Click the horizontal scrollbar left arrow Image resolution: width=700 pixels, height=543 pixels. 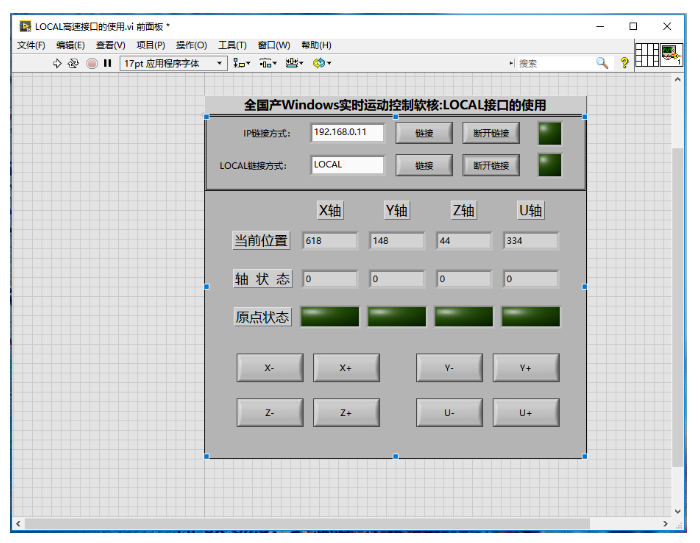point(18,523)
